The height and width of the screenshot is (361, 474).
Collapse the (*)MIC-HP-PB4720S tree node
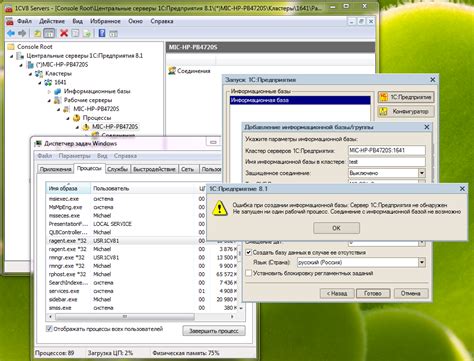[x=21, y=65]
